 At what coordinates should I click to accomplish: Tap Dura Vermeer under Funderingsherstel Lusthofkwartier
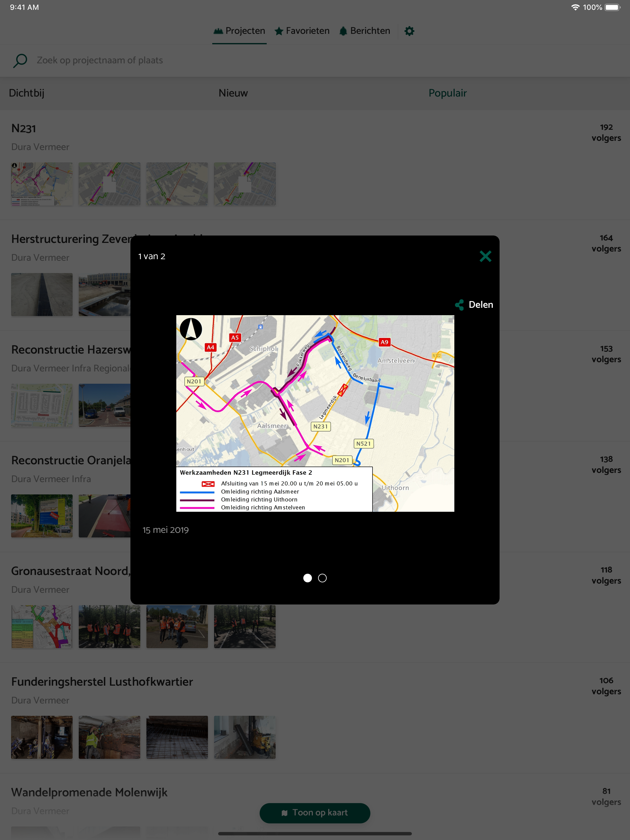(40, 700)
